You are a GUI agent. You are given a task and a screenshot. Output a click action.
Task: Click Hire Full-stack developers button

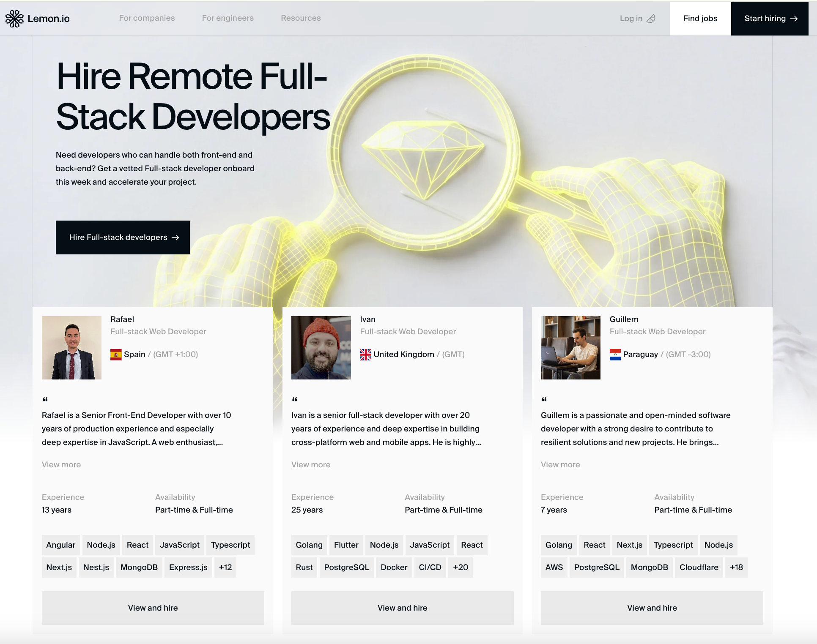123,237
